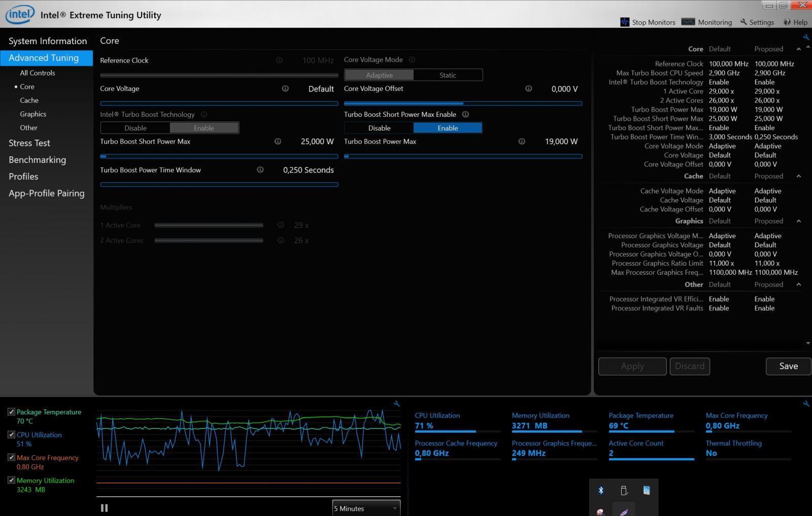
Task: Click the Monitoring graph icon in header
Action: click(x=688, y=22)
